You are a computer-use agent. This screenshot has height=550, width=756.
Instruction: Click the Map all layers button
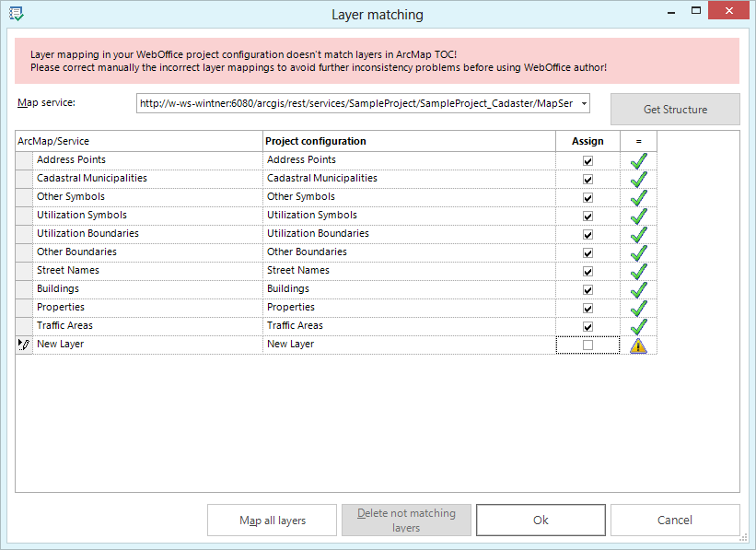coord(272,520)
